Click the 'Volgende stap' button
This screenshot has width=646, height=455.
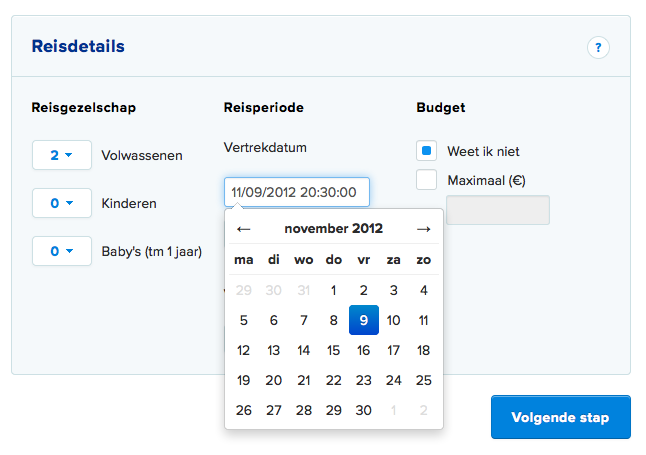tap(561, 417)
